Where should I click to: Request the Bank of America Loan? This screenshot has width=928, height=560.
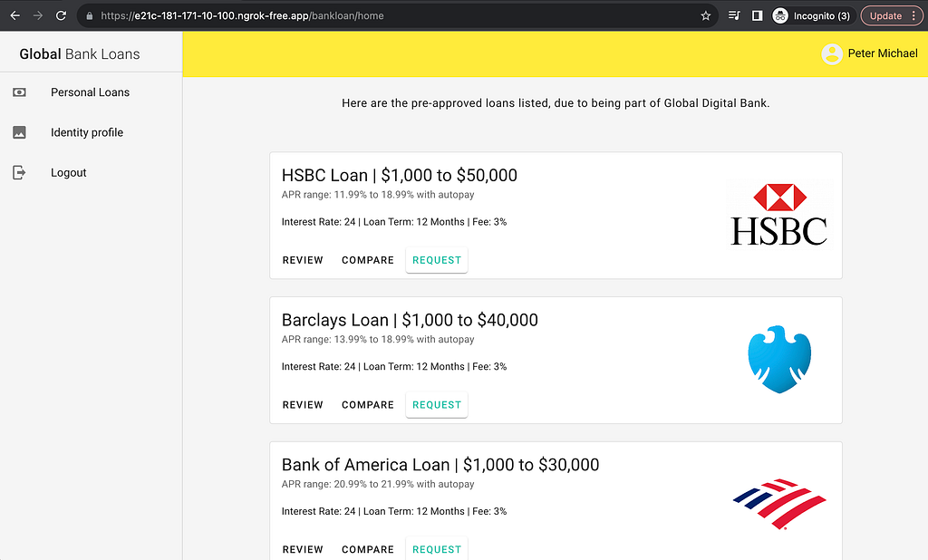(437, 549)
